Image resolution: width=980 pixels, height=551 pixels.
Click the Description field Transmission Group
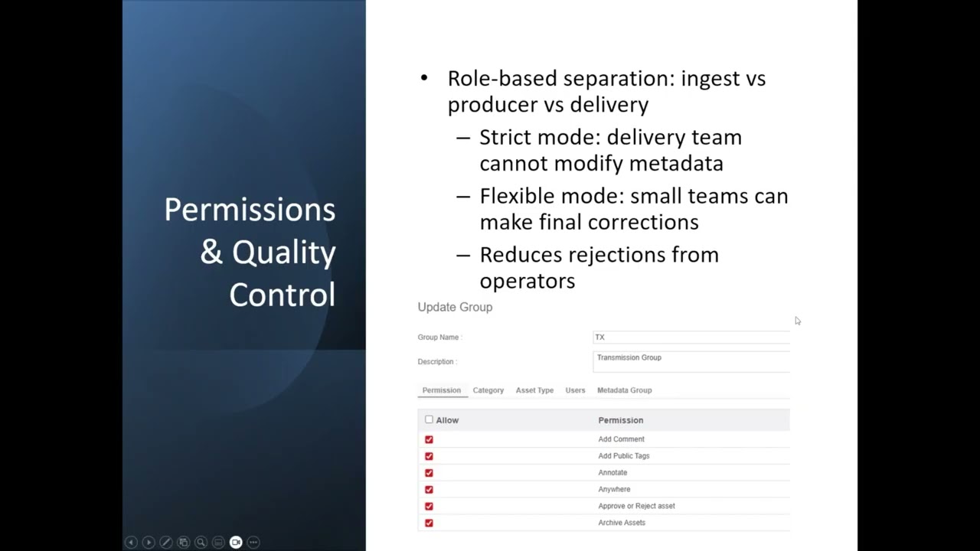point(691,362)
